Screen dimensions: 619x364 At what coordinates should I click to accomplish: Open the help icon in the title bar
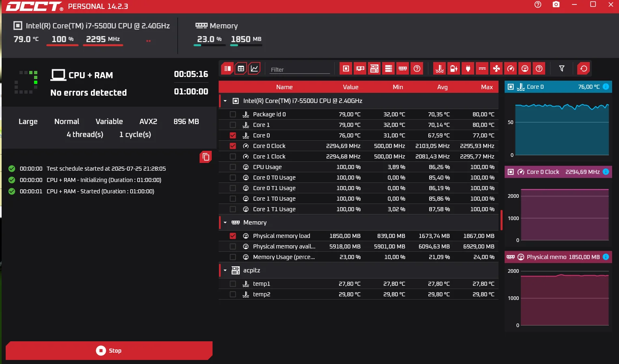[x=538, y=4]
